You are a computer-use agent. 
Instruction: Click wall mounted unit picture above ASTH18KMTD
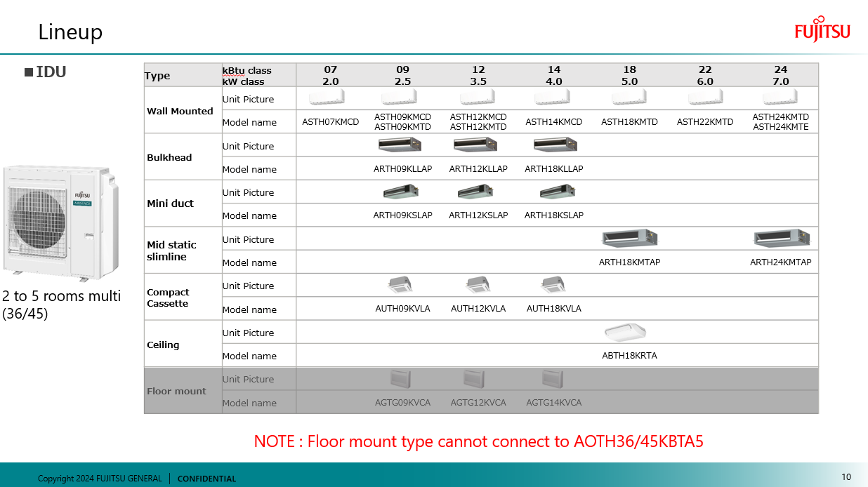tap(629, 97)
